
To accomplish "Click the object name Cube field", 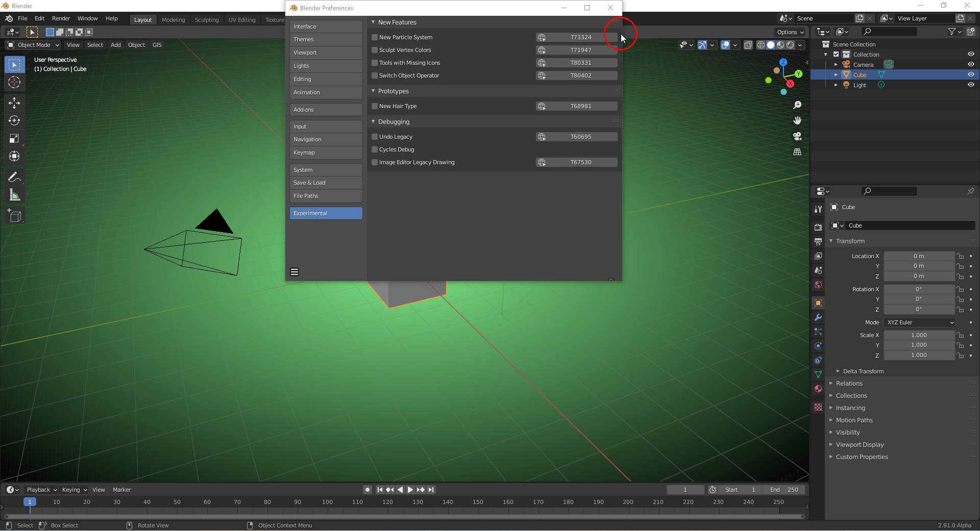I will (x=911, y=225).
